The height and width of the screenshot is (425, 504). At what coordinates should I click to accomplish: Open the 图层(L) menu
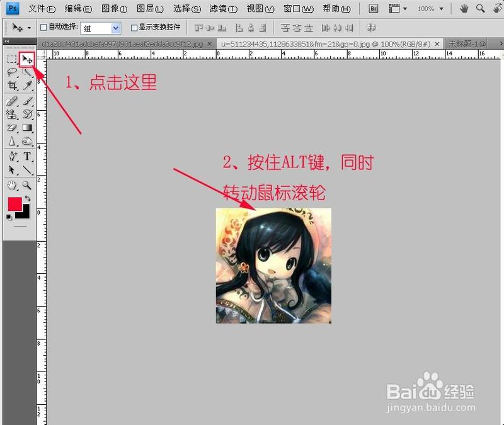pos(150,9)
